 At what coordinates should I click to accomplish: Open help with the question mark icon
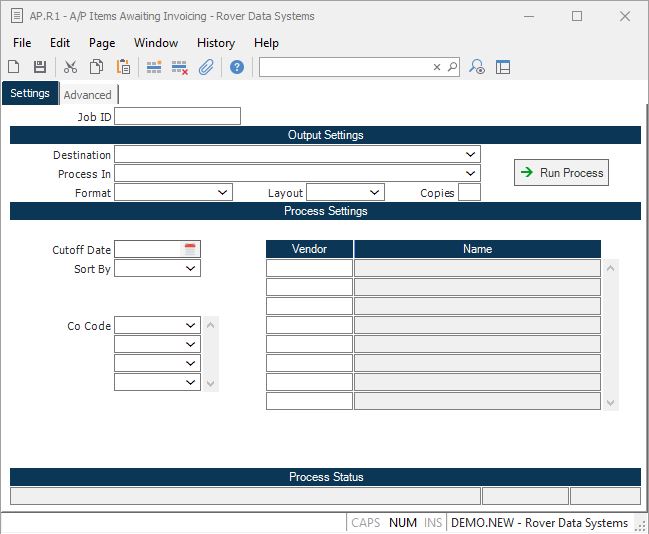pyautogui.click(x=237, y=67)
